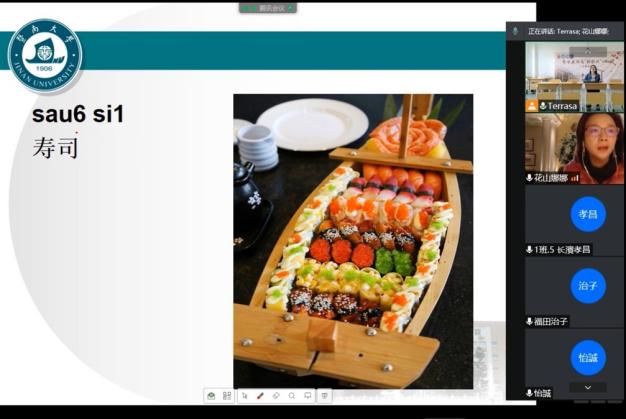This screenshot has width=626, height=419.
Task: Click the speaking indicator bar at panel top
Action: click(x=565, y=31)
